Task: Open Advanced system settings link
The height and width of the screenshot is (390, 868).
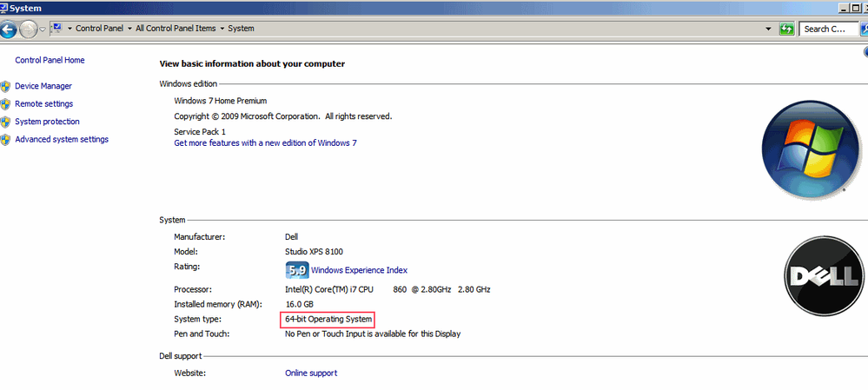Action: (x=62, y=139)
